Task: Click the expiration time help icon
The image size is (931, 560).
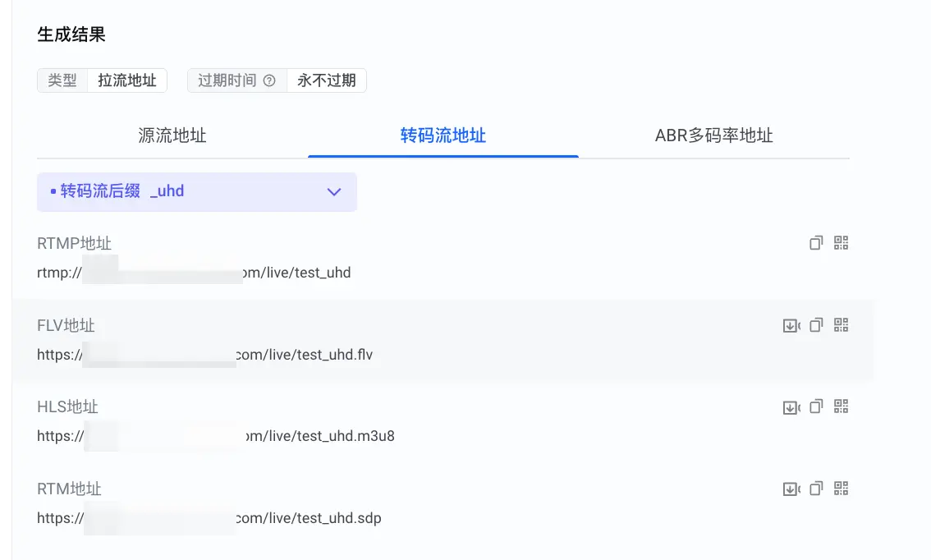Action: pos(269,80)
